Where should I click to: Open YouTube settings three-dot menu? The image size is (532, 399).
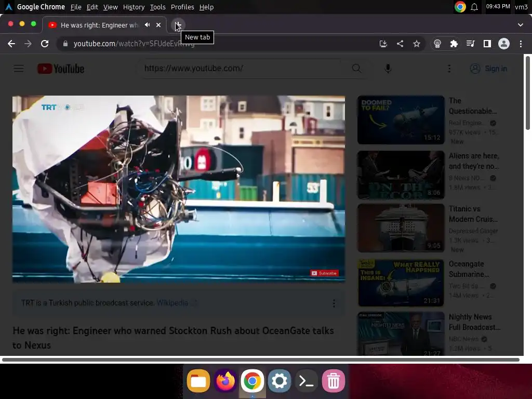point(449,69)
